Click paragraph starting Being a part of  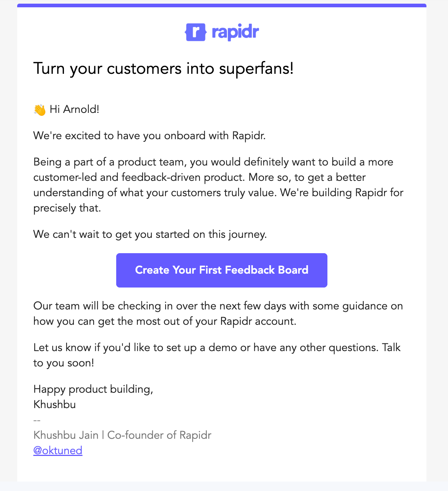219,185
